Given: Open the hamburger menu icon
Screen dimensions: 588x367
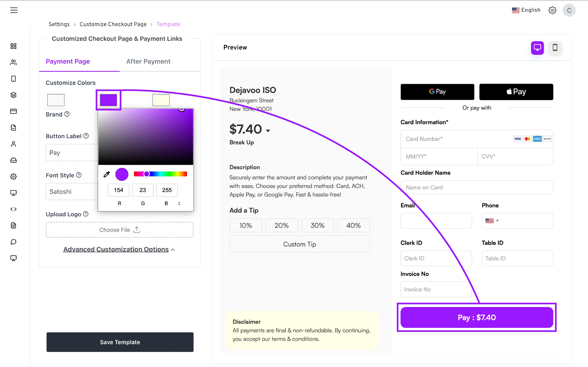Looking at the screenshot, I should click(x=14, y=10).
